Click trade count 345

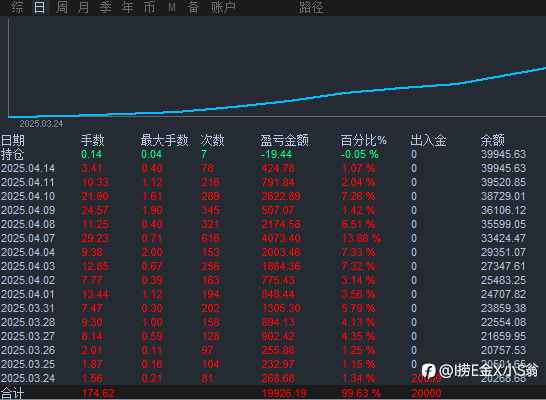coord(210,210)
